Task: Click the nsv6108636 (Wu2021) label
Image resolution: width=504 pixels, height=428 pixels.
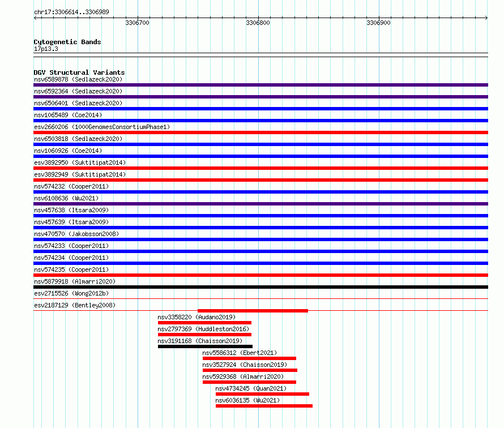Action: pyautogui.click(x=66, y=198)
